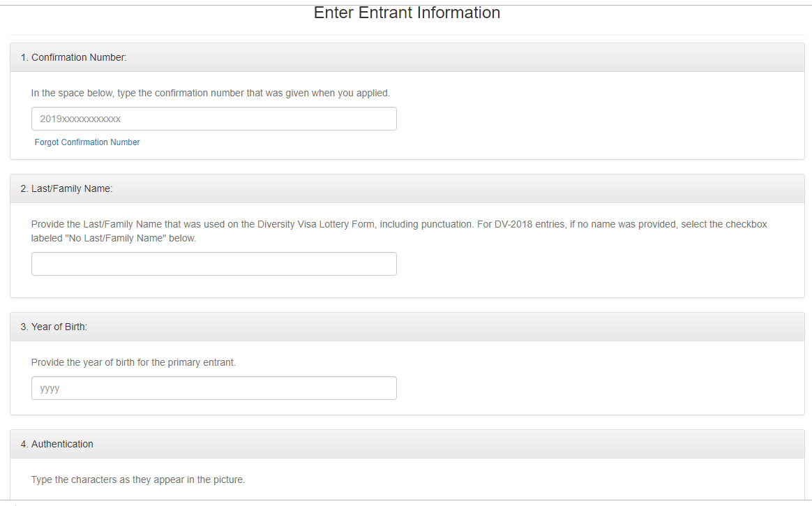Click the words 'primary entrant'
812x506 pixels.
tap(202, 362)
